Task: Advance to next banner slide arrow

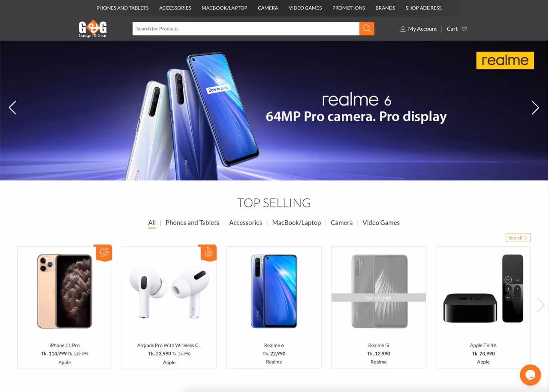Action: 535,108
